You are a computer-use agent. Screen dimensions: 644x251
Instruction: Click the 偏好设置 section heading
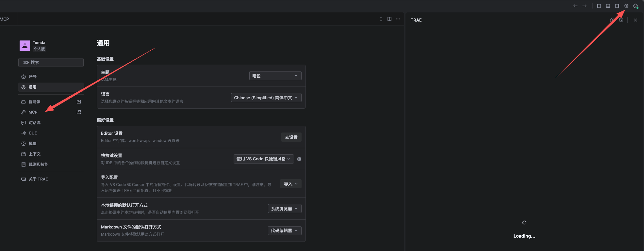coord(105,120)
